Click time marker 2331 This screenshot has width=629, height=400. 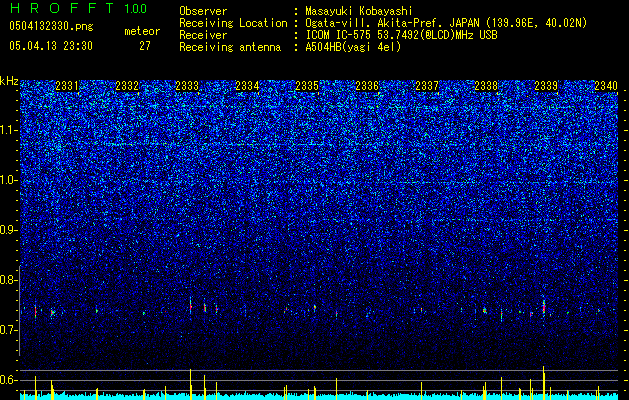[67, 85]
